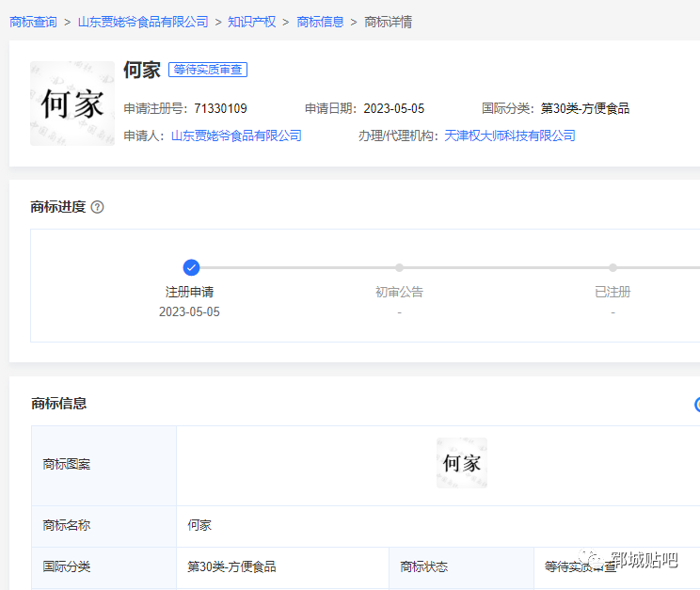The height and width of the screenshot is (590, 700).
Task: Click the 已注册 step label
Action: point(612,292)
